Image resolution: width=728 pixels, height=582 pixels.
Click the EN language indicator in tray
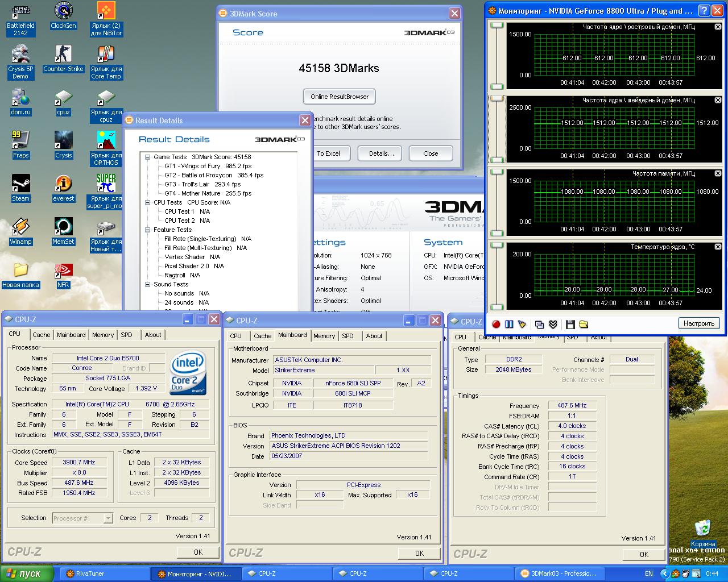pyautogui.click(x=649, y=573)
